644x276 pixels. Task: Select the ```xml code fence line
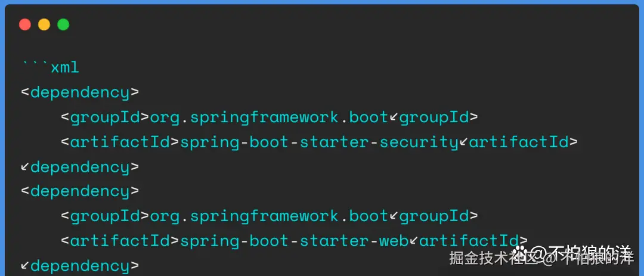[50, 68]
